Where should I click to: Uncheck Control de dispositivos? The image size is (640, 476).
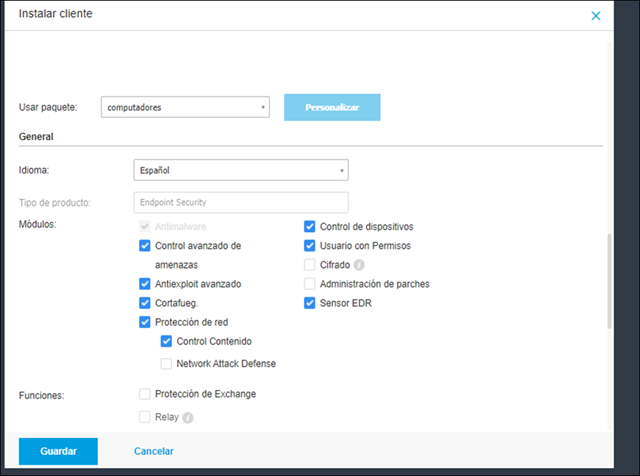(310, 226)
